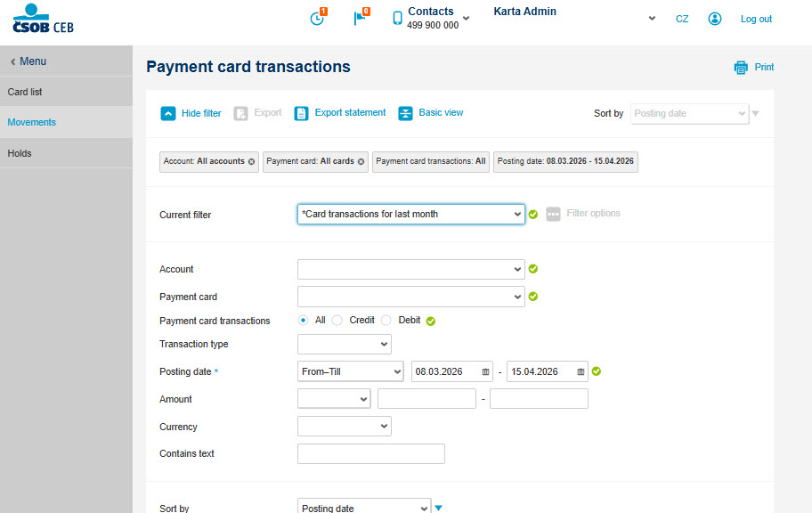The width and height of the screenshot is (812, 513).
Task: Open the Posting date start calendar icon
Action: [485, 372]
